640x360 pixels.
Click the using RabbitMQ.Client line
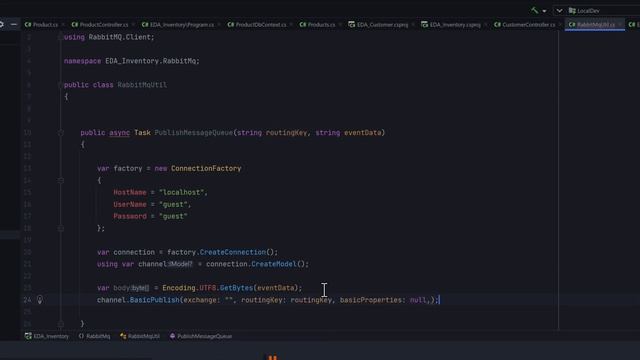109,37
